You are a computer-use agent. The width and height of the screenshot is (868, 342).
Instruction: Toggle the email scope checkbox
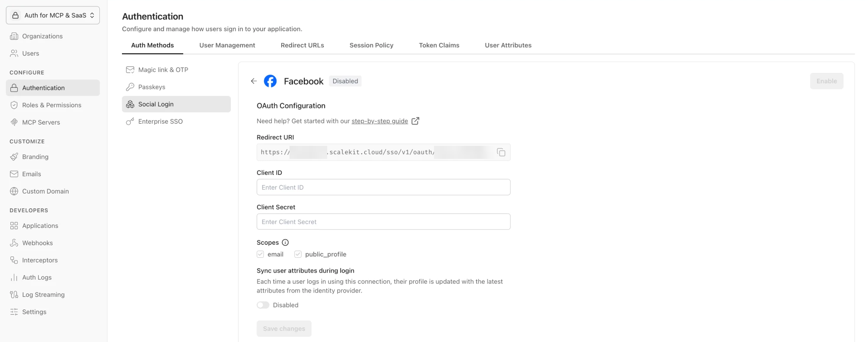260,254
